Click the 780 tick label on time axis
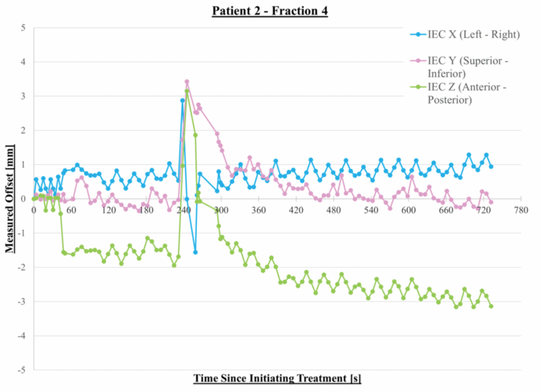The width and height of the screenshot is (540, 392). tap(521, 210)
